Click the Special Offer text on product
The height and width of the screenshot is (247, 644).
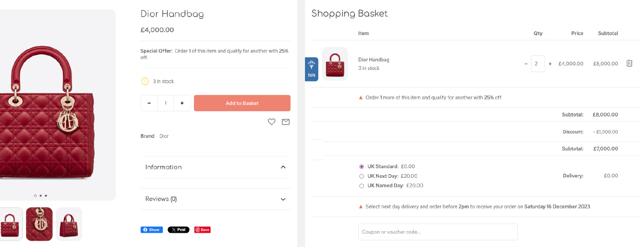pos(214,54)
